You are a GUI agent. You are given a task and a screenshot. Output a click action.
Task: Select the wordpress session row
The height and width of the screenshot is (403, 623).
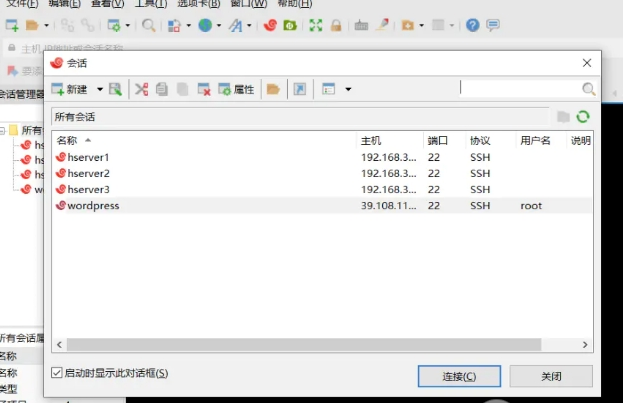[93, 205]
